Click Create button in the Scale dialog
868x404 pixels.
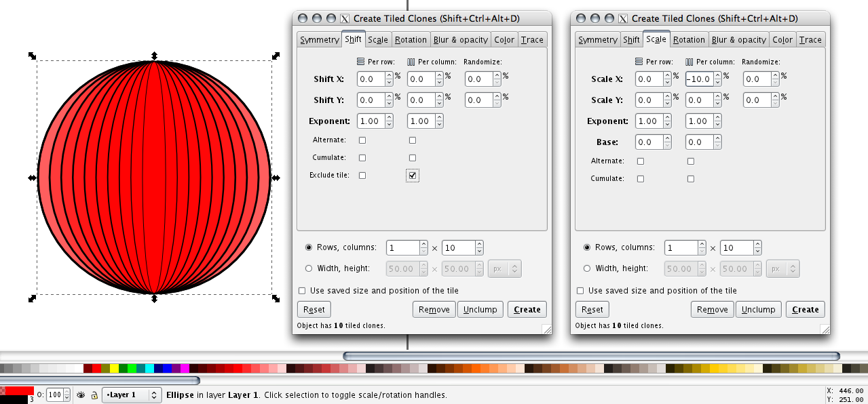(805, 310)
